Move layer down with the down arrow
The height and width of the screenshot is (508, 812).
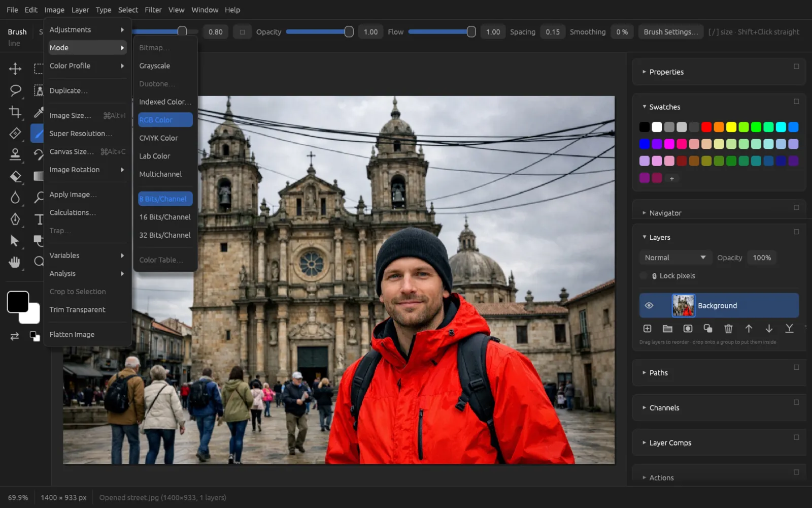pyautogui.click(x=769, y=329)
